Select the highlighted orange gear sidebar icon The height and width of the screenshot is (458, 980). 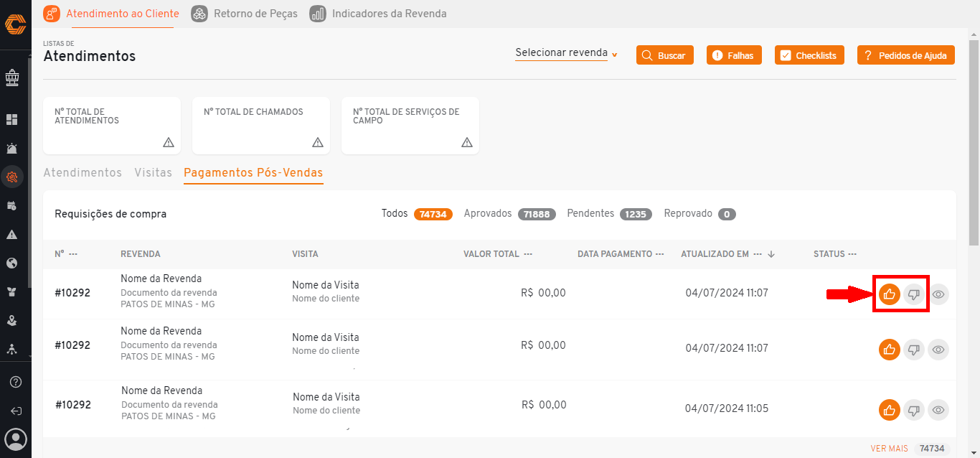pyautogui.click(x=12, y=177)
